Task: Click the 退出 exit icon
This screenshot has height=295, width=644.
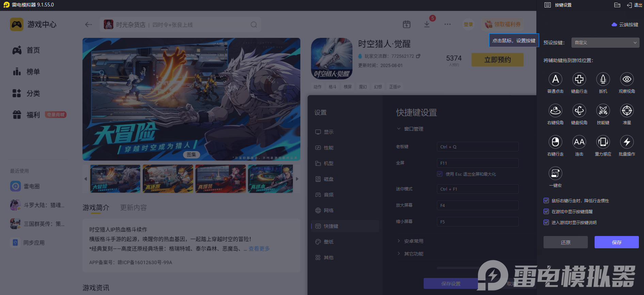Action: pyautogui.click(x=634, y=5)
